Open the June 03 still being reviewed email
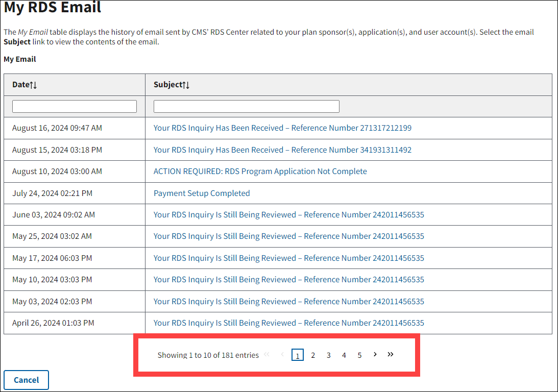The image size is (558, 392). pyautogui.click(x=288, y=215)
